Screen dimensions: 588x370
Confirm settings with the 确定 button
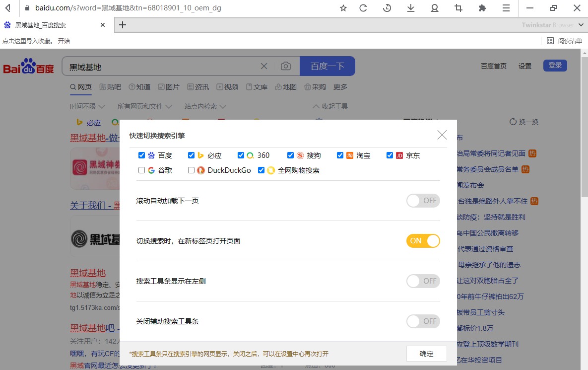(x=426, y=354)
